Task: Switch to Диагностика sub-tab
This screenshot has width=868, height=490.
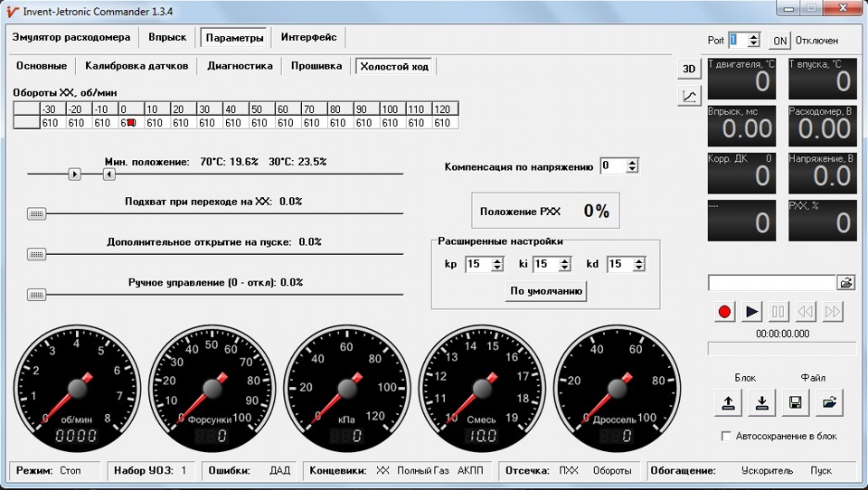Action: (x=240, y=66)
